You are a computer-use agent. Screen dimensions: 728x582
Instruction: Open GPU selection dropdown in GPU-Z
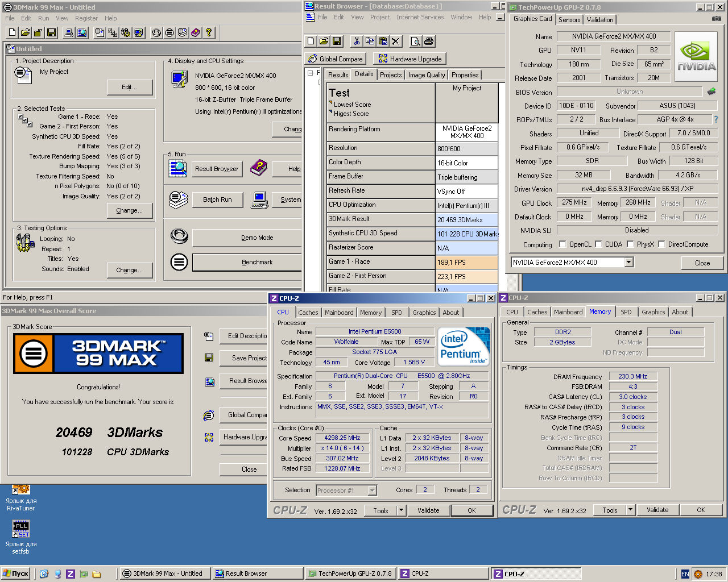coord(628,262)
